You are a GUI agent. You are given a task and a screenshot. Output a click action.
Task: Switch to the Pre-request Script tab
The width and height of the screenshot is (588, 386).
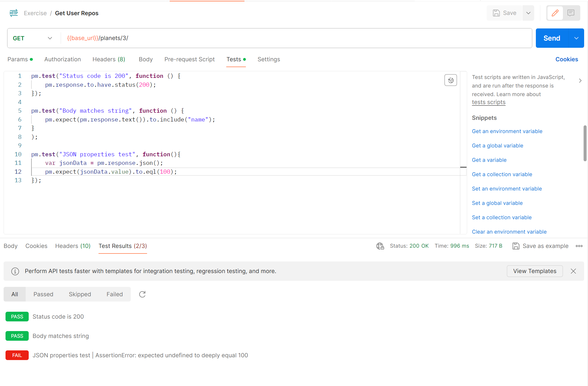pos(189,59)
